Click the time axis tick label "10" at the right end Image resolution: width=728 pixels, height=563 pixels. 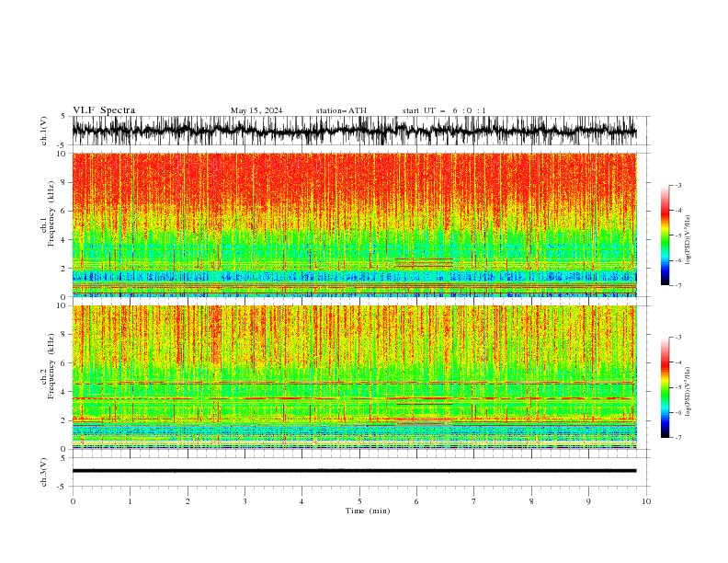point(646,501)
